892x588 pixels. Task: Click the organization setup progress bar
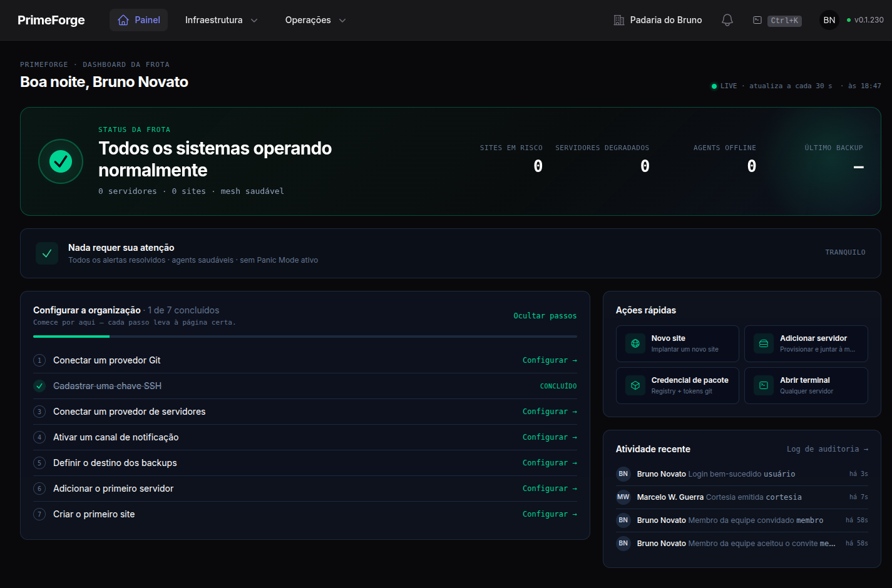point(305,337)
